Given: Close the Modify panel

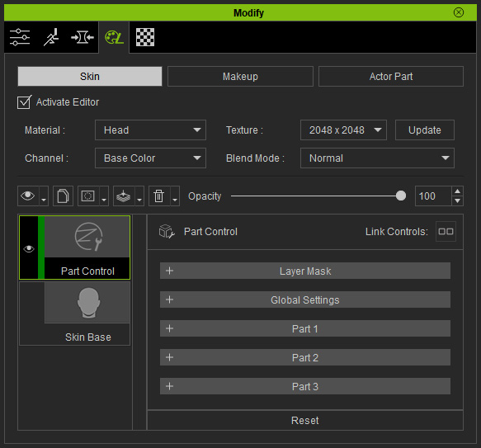Looking at the screenshot, I should point(458,12).
